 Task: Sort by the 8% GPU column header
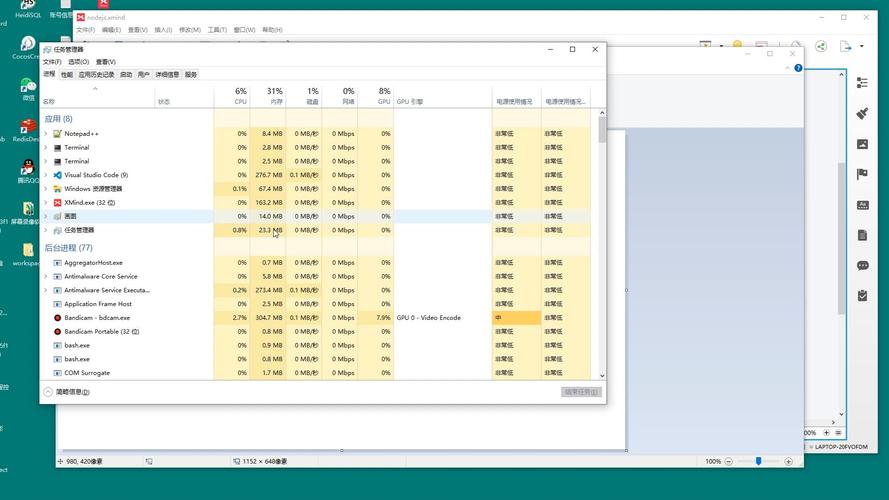click(376, 96)
